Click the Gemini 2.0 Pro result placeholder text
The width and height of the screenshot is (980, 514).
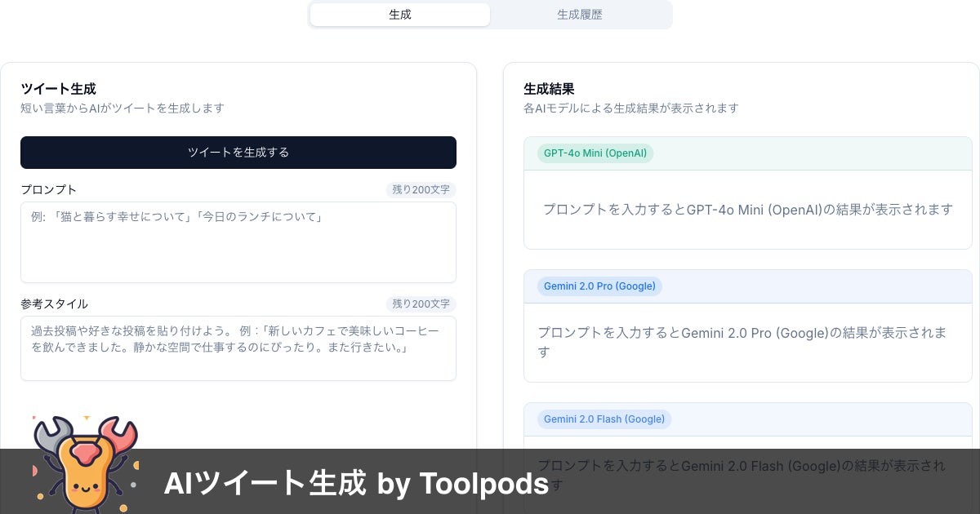coord(743,342)
